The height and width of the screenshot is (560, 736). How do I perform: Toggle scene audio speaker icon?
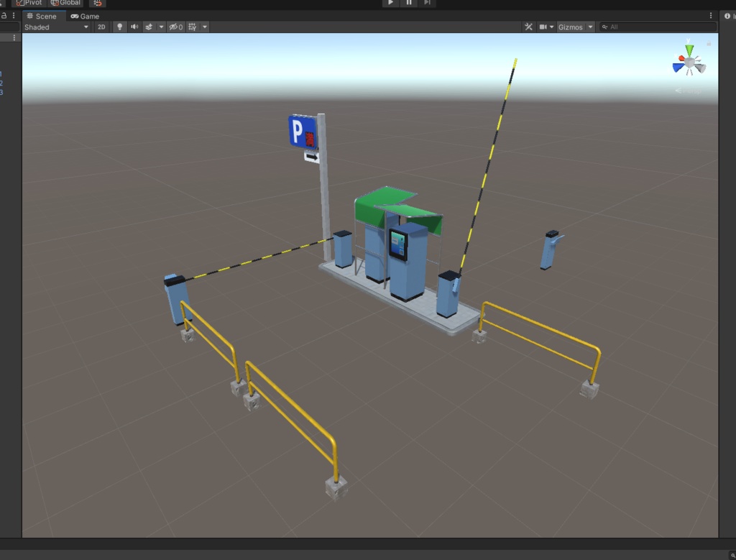(x=134, y=27)
